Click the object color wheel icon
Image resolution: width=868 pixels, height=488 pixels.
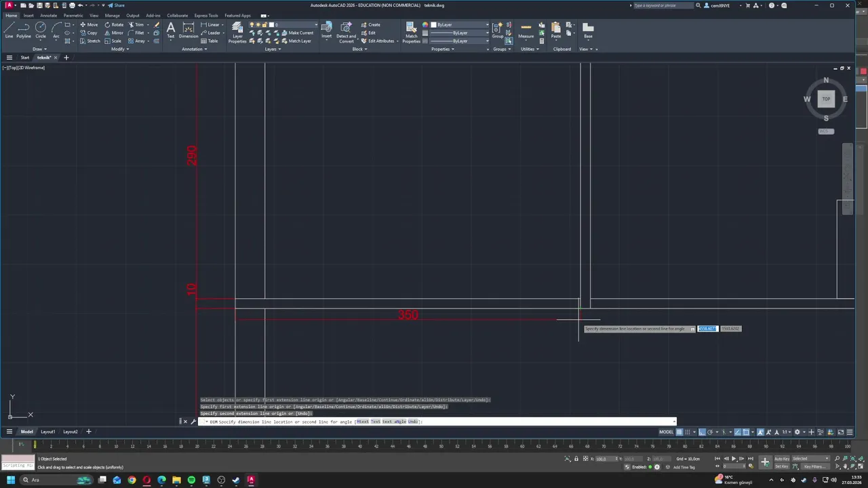coord(425,24)
